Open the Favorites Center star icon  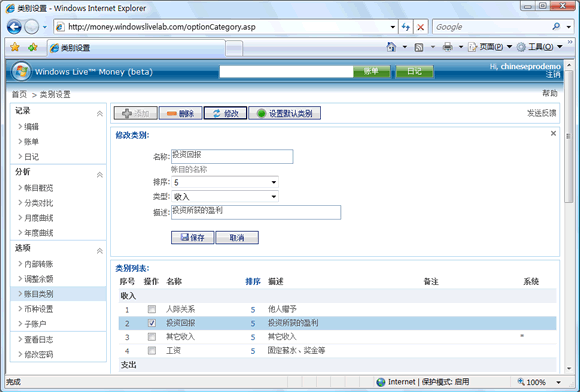[x=15, y=47]
